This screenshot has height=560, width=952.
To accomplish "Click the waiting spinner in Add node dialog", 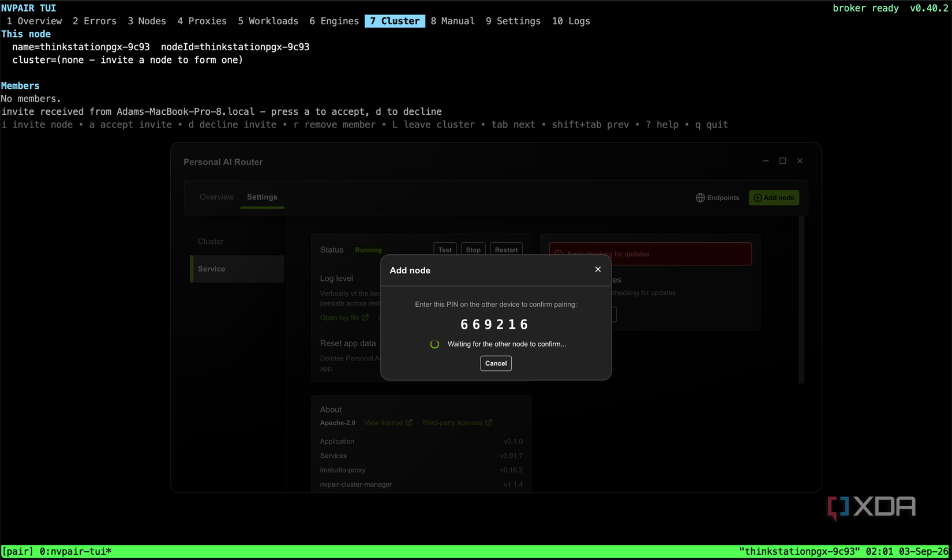I will pos(434,344).
